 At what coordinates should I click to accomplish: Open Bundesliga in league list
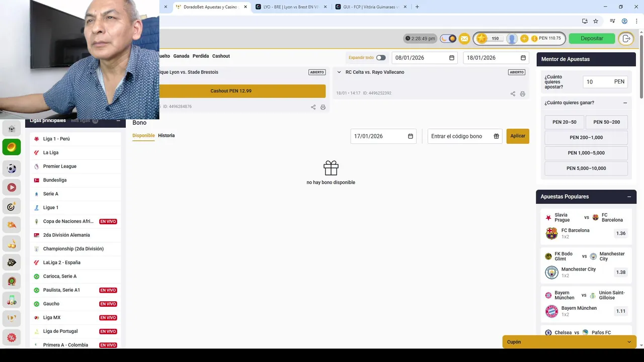pos(75,180)
